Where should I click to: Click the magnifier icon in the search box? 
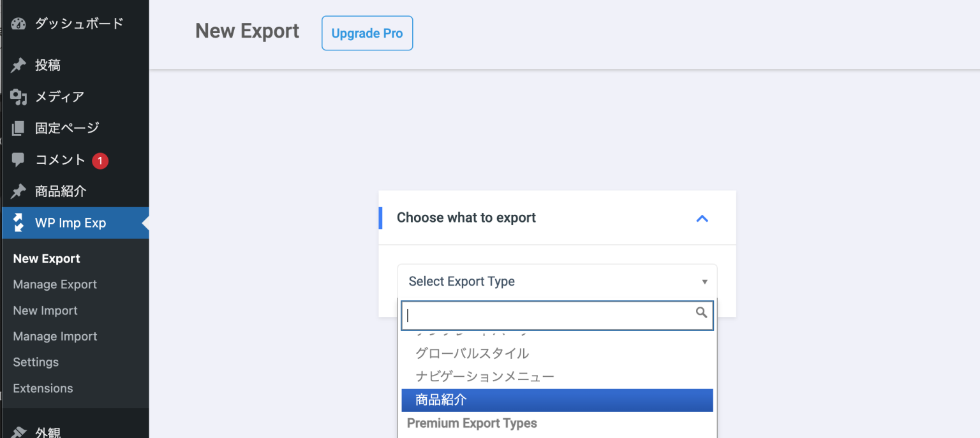click(701, 313)
